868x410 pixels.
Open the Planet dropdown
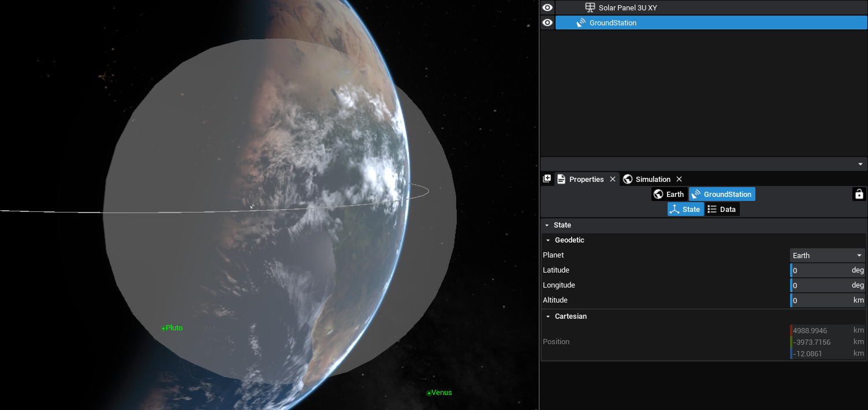click(x=827, y=255)
